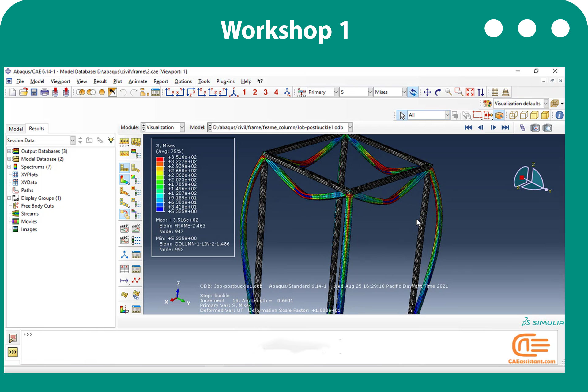588x392 pixels.
Task: Jump to the last frame
Action: pyautogui.click(x=505, y=127)
